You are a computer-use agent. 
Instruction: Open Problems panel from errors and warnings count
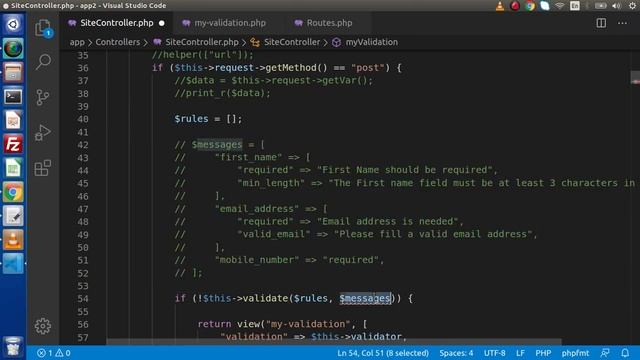click(53, 353)
